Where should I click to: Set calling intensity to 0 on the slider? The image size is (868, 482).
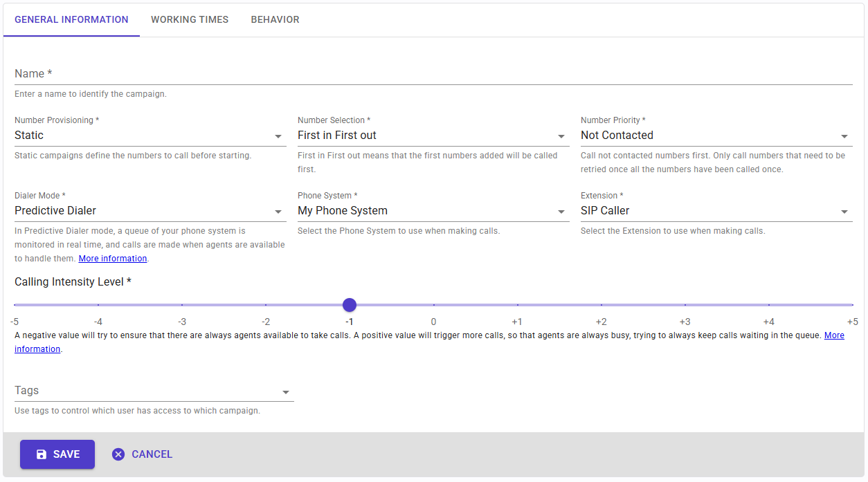click(x=433, y=305)
